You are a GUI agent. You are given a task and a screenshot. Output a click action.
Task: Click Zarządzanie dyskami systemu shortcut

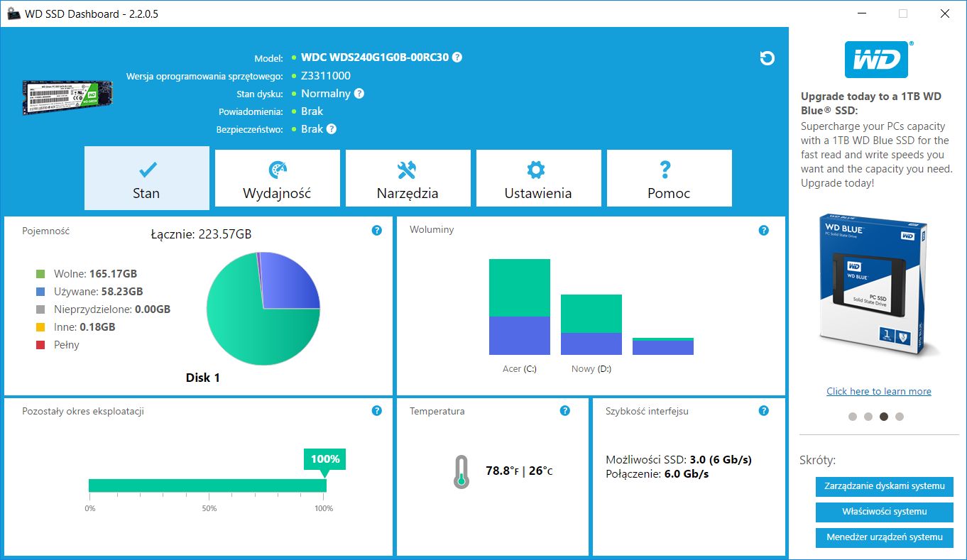[885, 487]
